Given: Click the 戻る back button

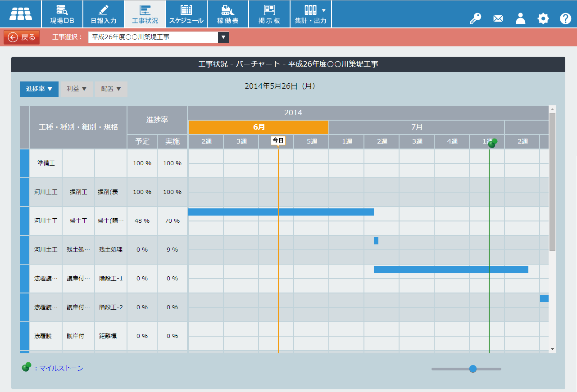Looking at the screenshot, I should tap(22, 37).
